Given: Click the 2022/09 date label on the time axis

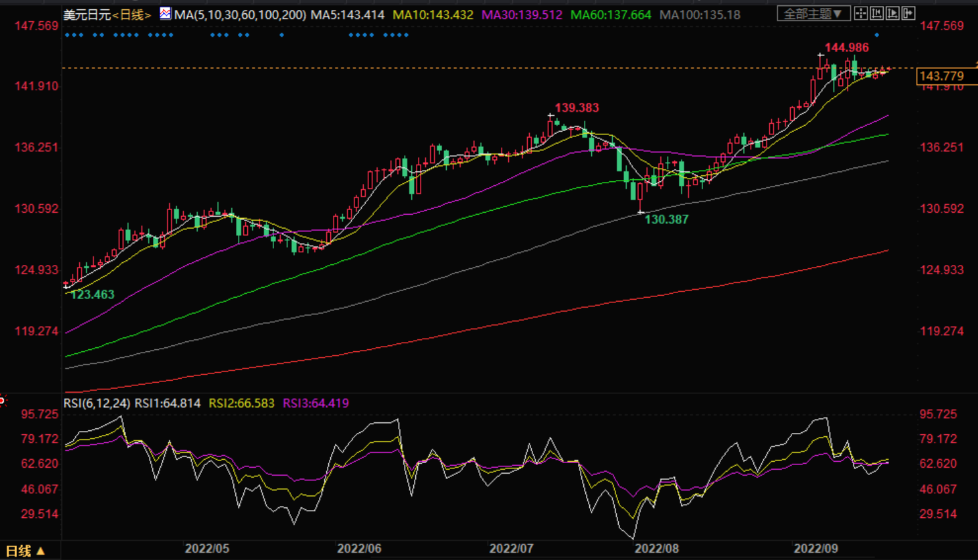Looking at the screenshot, I should (x=816, y=549).
